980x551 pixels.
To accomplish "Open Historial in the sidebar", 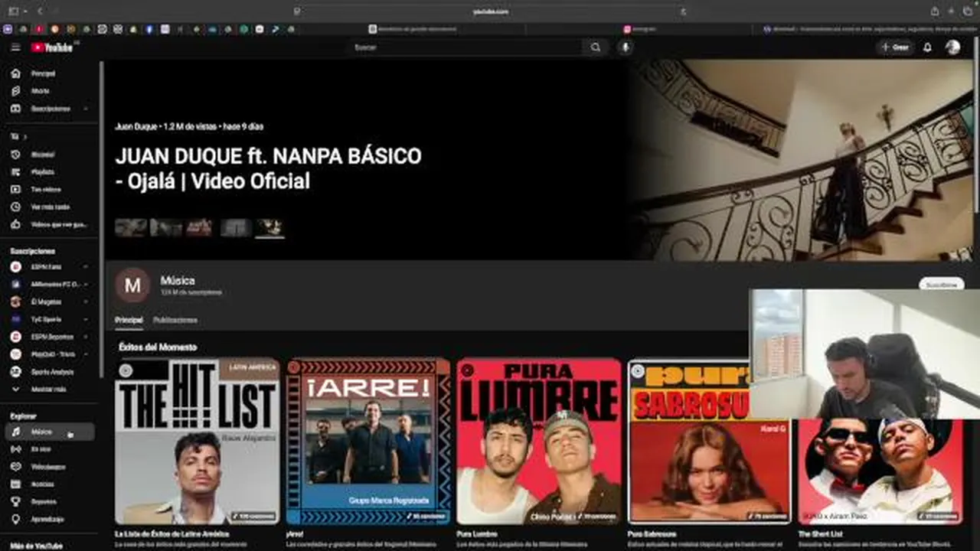I will (x=50, y=155).
